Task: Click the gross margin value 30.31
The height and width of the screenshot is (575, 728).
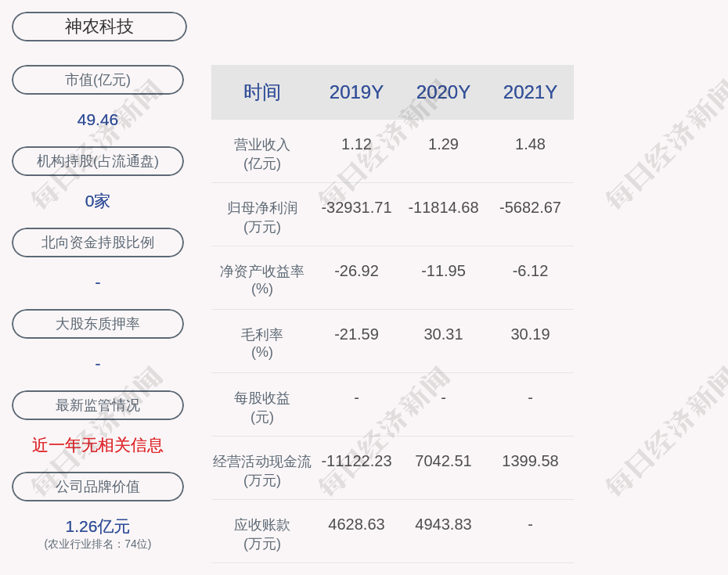Action: (443, 334)
